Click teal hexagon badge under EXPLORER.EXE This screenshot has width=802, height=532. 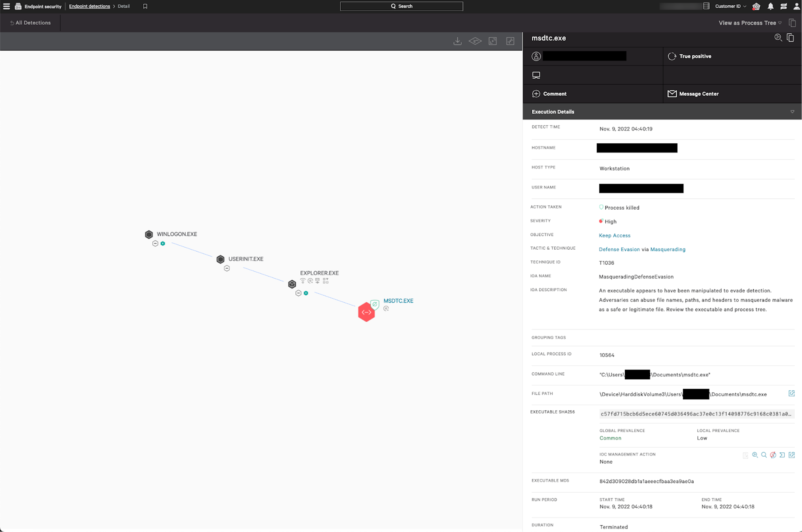(x=306, y=293)
